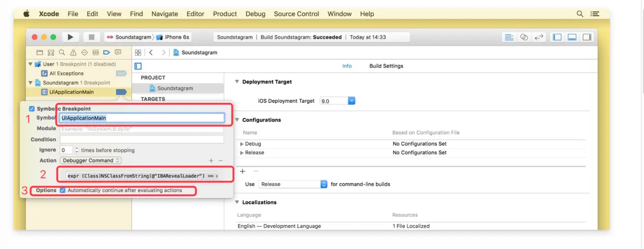The width and height of the screenshot is (644, 249).
Task: Open the Product menu
Action: [x=225, y=14]
